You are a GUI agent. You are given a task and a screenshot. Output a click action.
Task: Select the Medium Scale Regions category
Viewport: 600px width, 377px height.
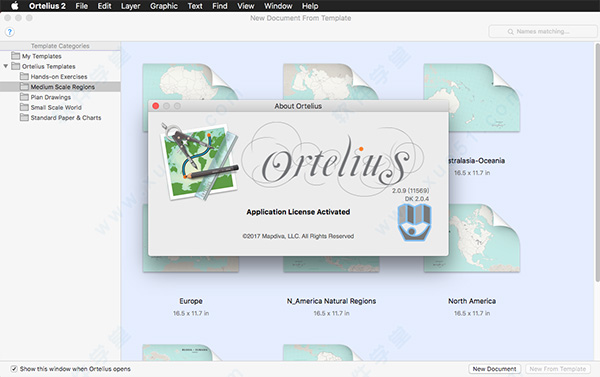[x=60, y=87]
